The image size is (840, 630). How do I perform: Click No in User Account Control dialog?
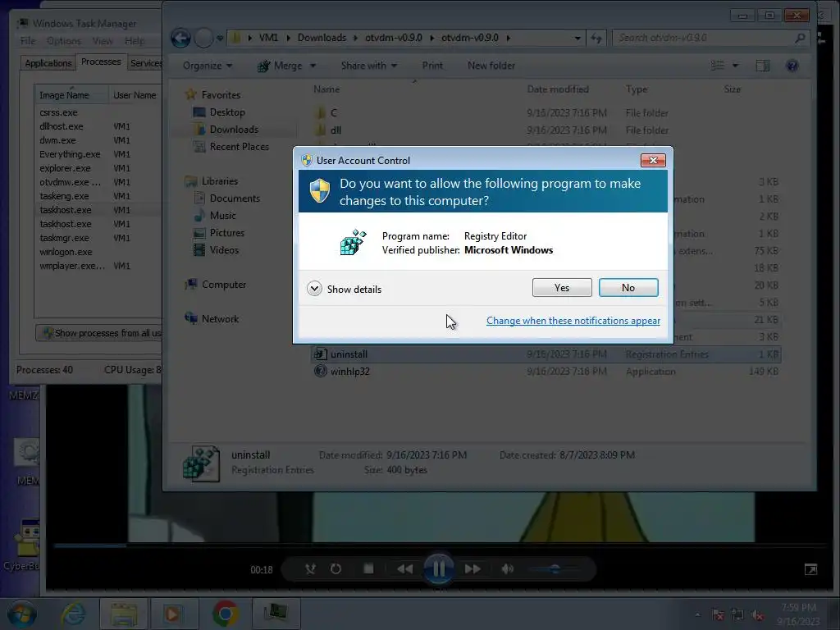628,288
